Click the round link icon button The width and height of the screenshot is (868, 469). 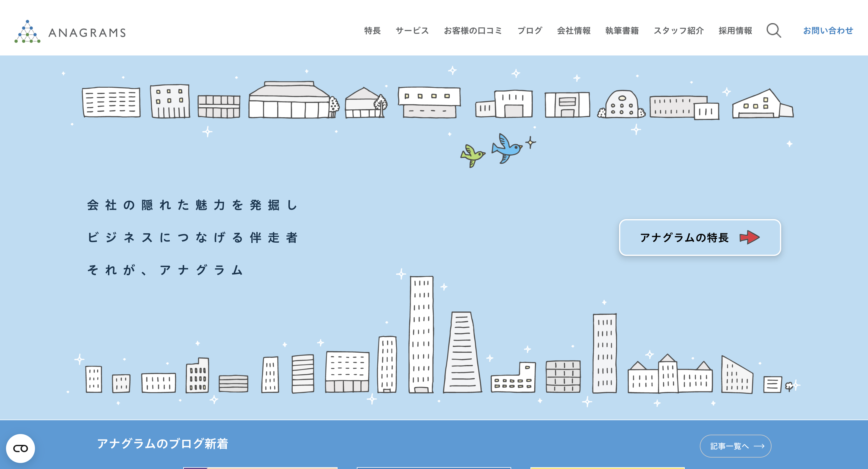point(20,448)
